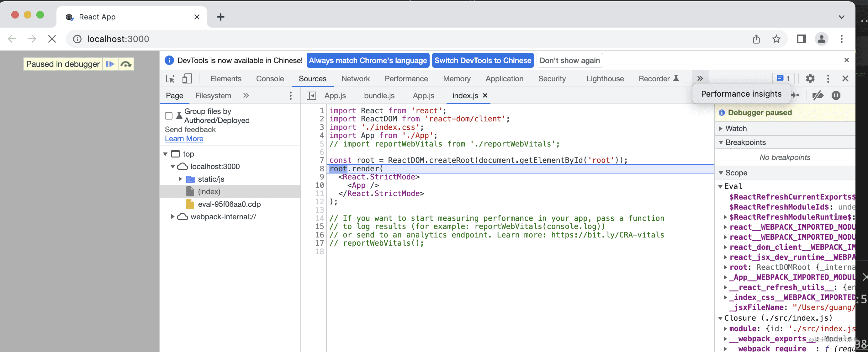The image size is (868, 352).
Task: Open the Learn More link
Action: coord(184,139)
